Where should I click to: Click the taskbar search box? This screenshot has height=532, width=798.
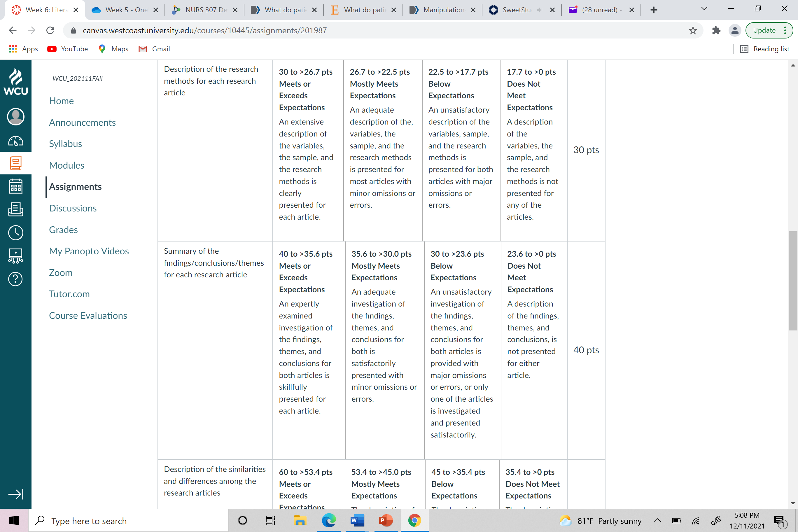tap(128, 520)
